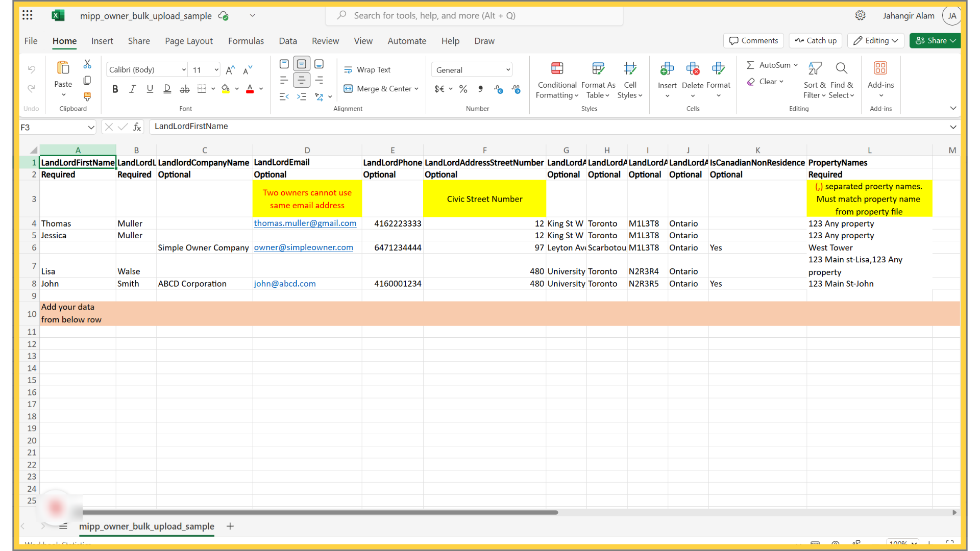Click the Paste clipboard icon
This screenshot has width=980, height=551.
click(63, 68)
